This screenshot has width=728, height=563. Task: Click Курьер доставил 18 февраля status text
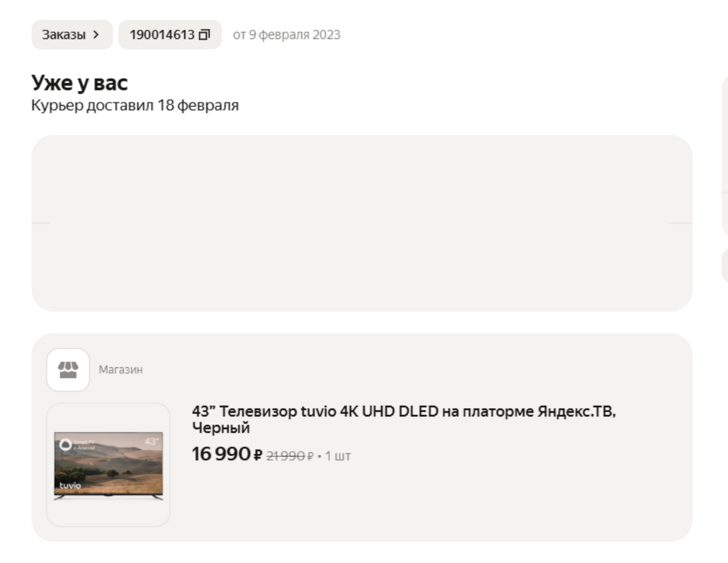(x=135, y=106)
